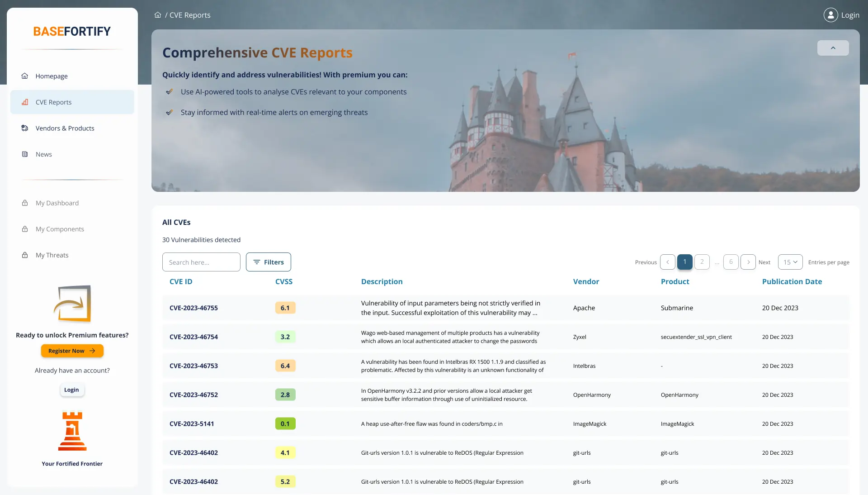
Task: Click the Search here input field
Action: click(201, 262)
